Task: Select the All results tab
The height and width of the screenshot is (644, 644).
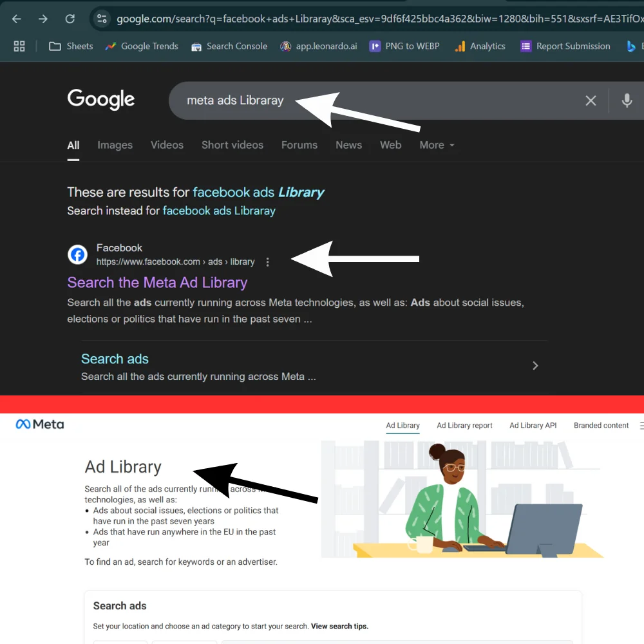Action: (x=73, y=146)
